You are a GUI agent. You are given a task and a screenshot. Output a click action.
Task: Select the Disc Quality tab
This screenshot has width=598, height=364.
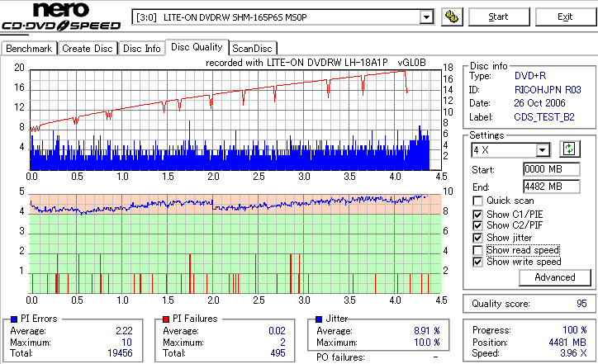click(x=197, y=47)
